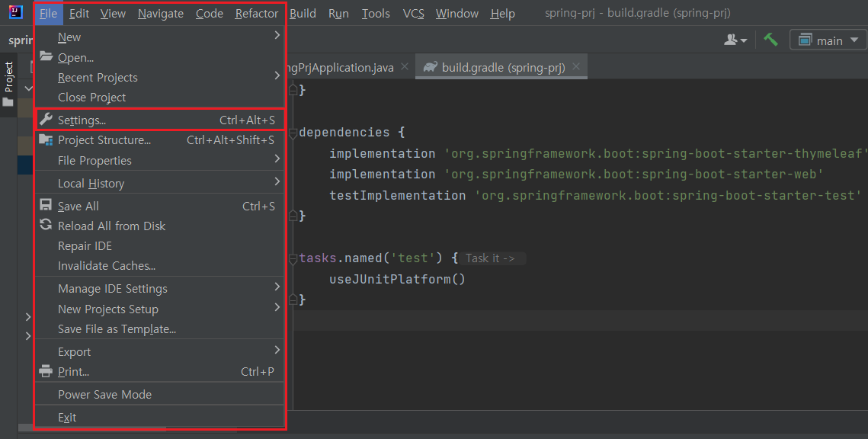Click the Project Structure icon
The image size is (868, 439).
46,139
